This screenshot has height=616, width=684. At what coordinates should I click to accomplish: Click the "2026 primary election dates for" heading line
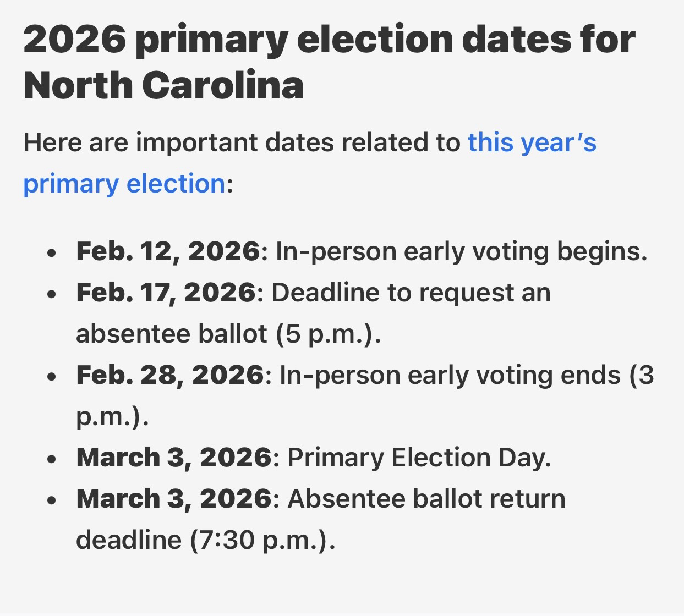point(329,40)
